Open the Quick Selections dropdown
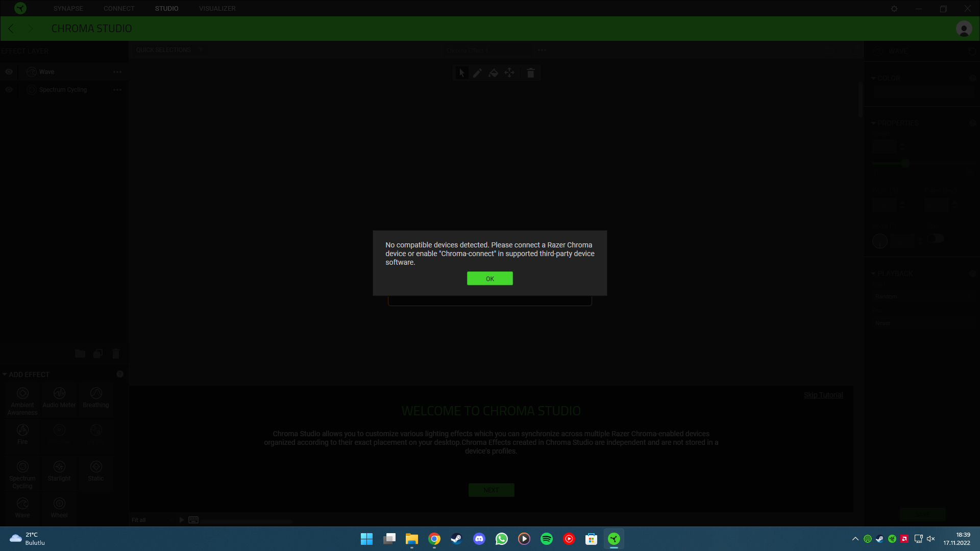 pyautogui.click(x=168, y=50)
